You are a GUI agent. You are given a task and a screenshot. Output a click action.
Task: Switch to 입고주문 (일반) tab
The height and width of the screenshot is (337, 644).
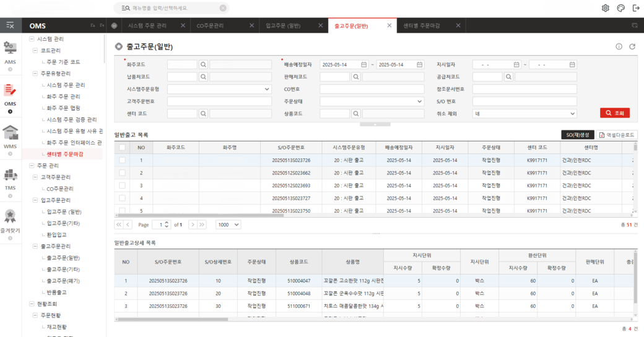tap(283, 25)
